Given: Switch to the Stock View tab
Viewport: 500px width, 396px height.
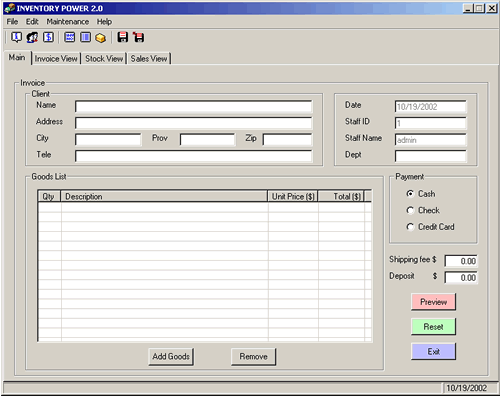Looking at the screenshot, I should [104, 59].
